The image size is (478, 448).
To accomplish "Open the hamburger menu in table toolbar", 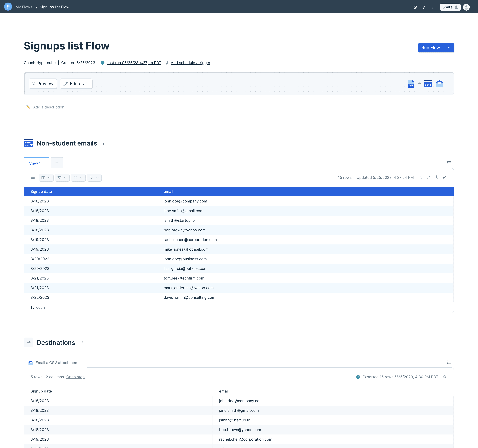I will [x=33, y=177].
